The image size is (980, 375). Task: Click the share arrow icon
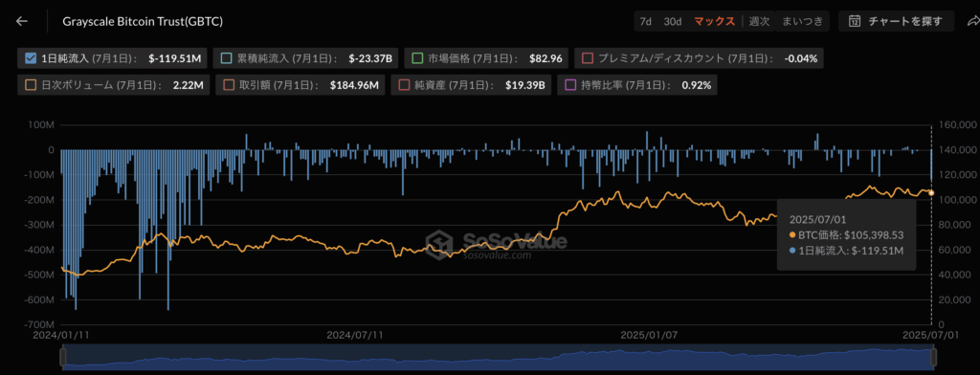[973, 21]
